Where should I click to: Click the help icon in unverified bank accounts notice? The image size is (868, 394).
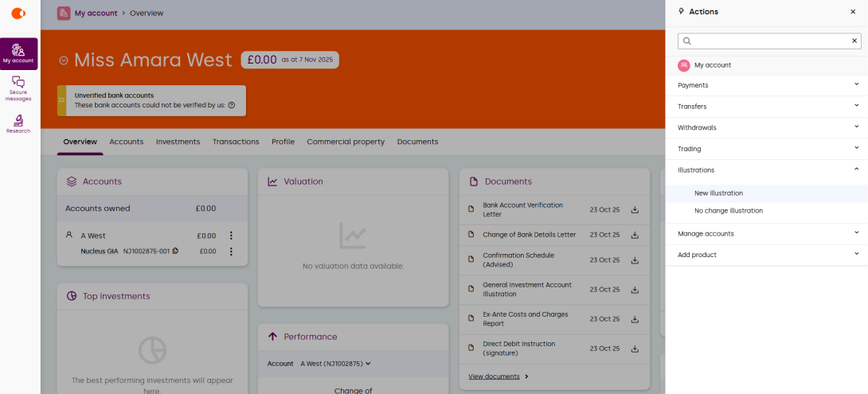232,105
